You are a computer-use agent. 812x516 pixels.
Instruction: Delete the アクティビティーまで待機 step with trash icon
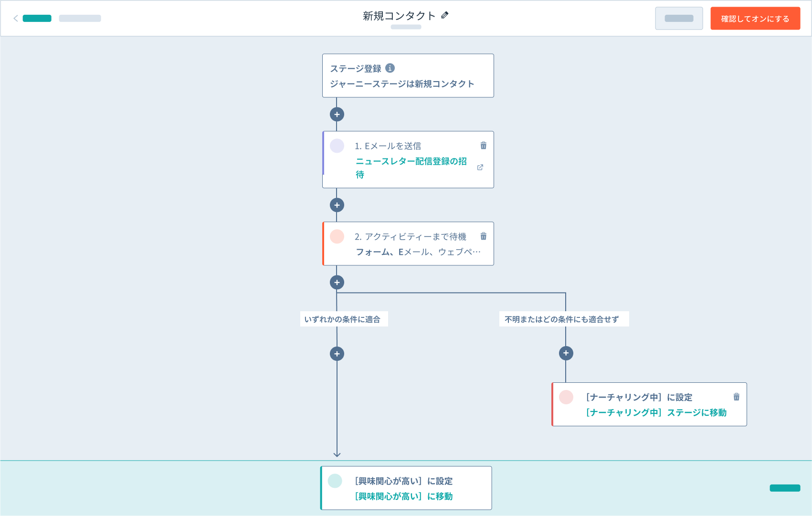click(x=483, y=236)
